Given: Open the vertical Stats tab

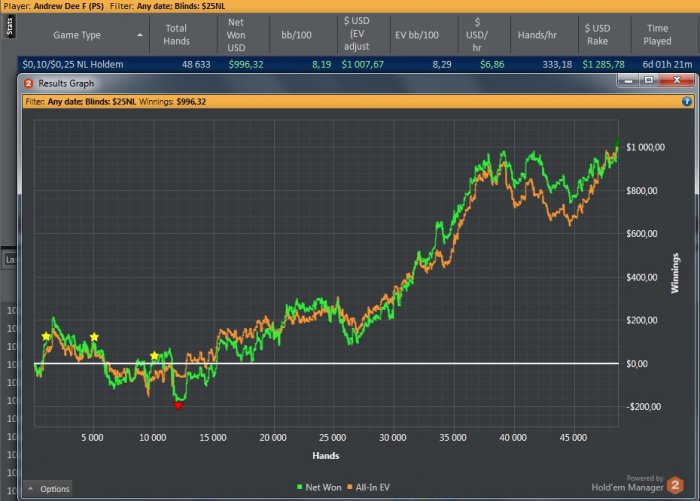Looking at the screenshot, I should point(8,24).
